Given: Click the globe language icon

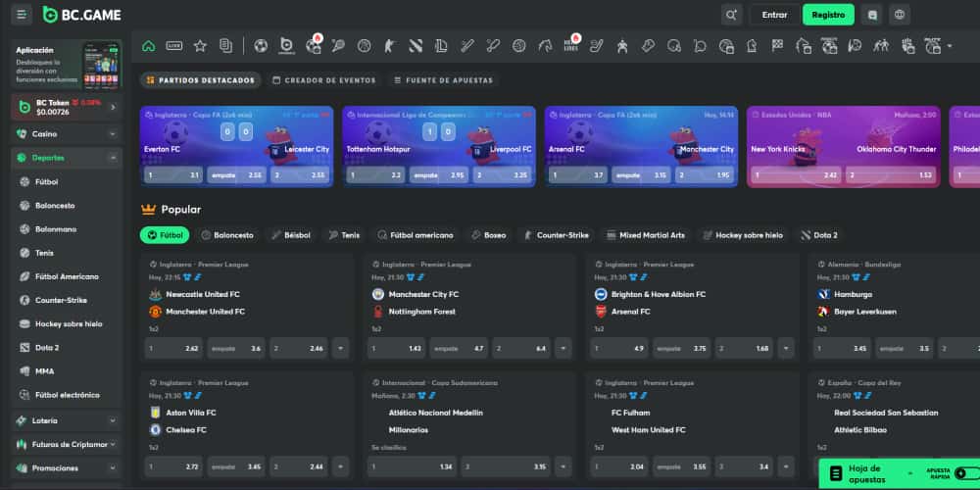Looking at the screenshot, I should 900,15.
